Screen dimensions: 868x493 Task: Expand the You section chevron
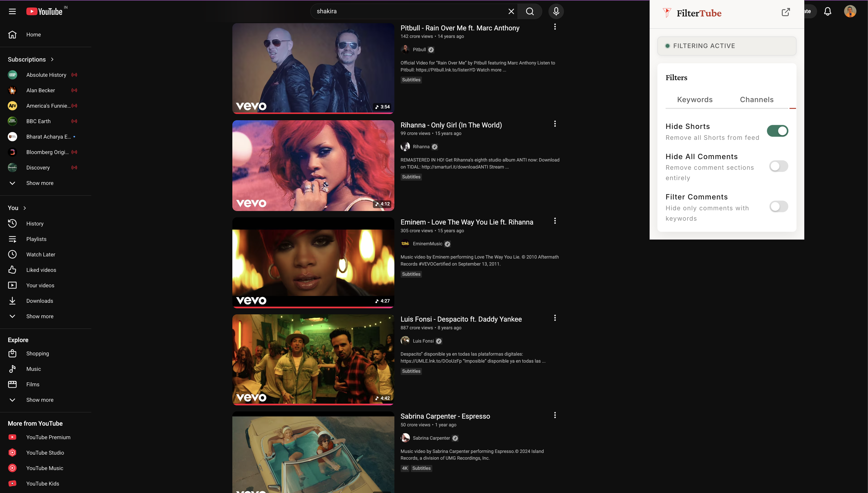(24, 208)
